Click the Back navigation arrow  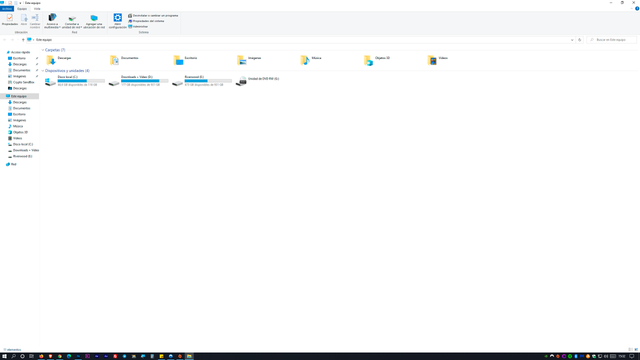4,40
